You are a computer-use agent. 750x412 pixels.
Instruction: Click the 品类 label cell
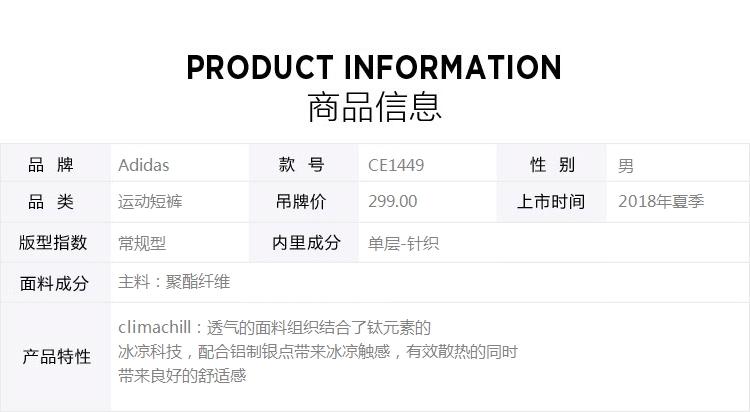tap(55, 202)
